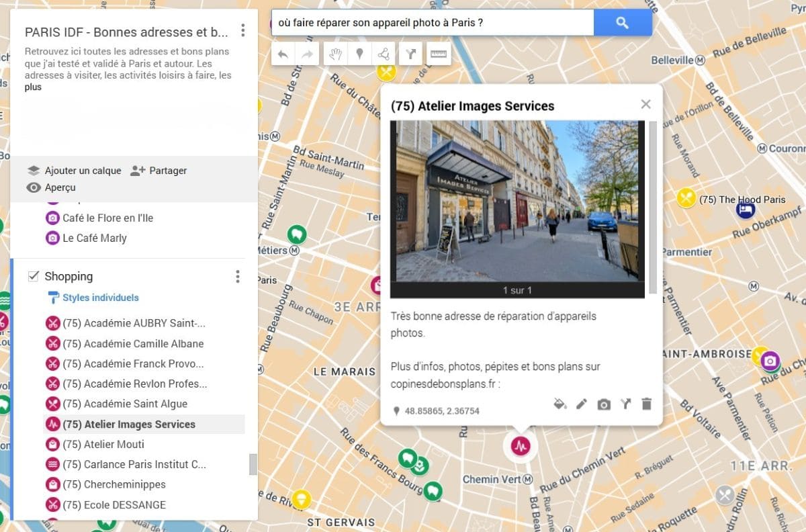Click the pulse icon beside Atelier Images Services
The image size is (806, 532).
52,425
